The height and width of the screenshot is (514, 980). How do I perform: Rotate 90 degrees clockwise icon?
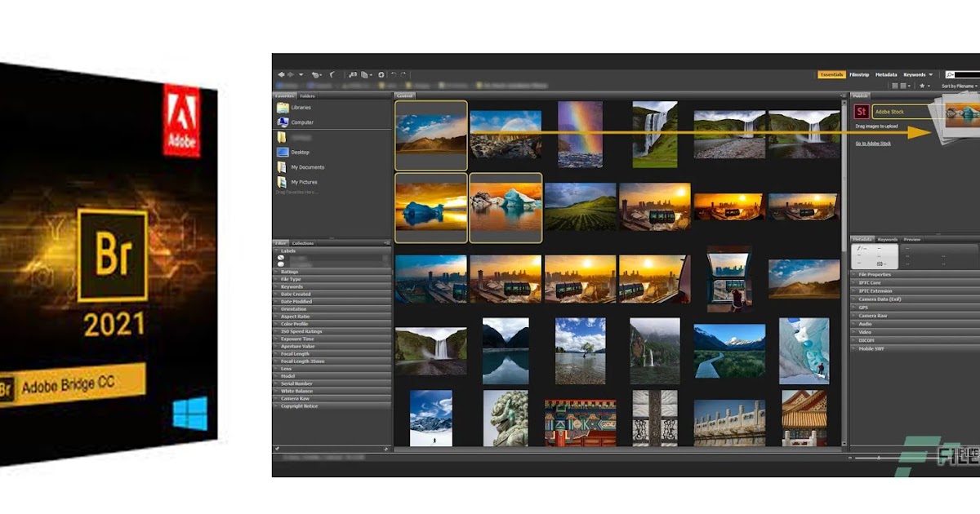pos(403,74)
